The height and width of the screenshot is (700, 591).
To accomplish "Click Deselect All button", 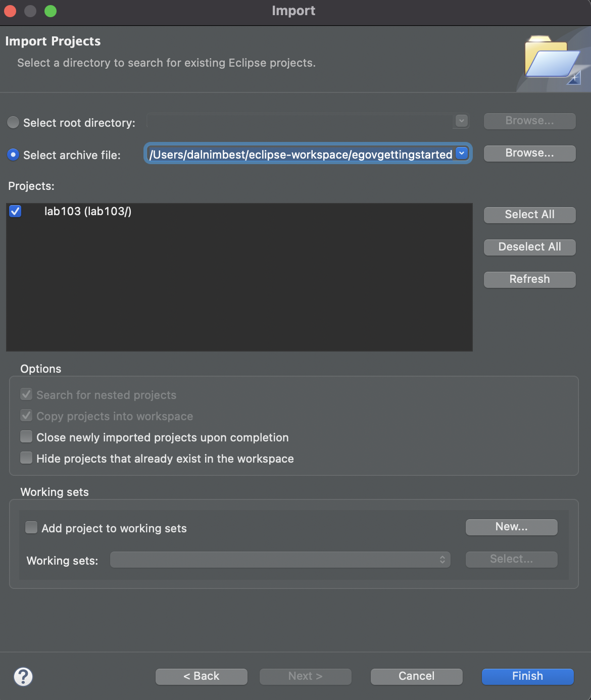I will [529, 247].
